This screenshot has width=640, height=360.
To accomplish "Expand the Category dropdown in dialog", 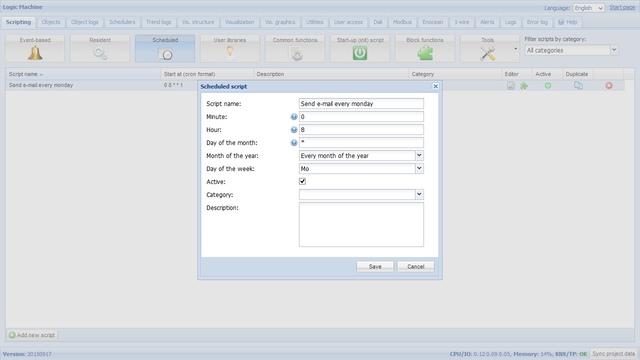I will (x=419, y=194).
